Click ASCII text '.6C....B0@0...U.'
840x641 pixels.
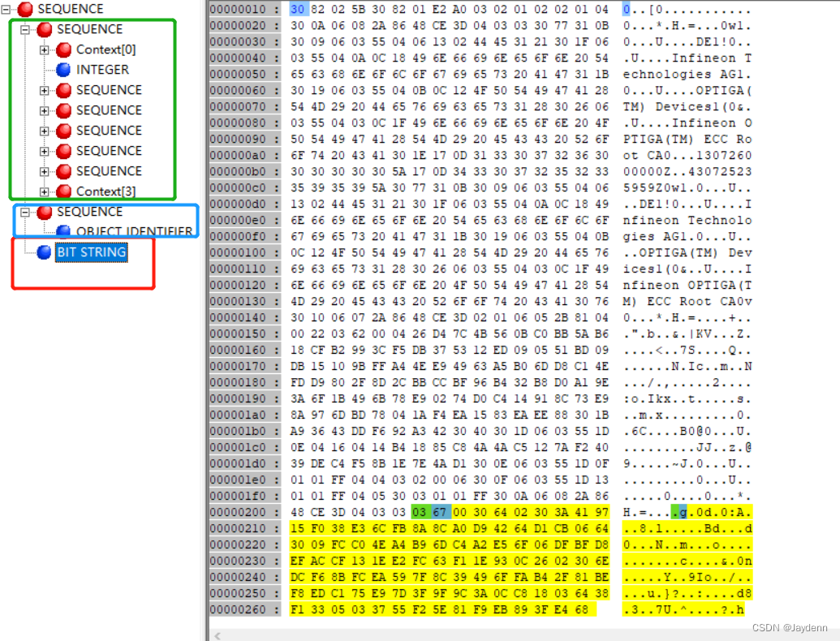(687, 432)
